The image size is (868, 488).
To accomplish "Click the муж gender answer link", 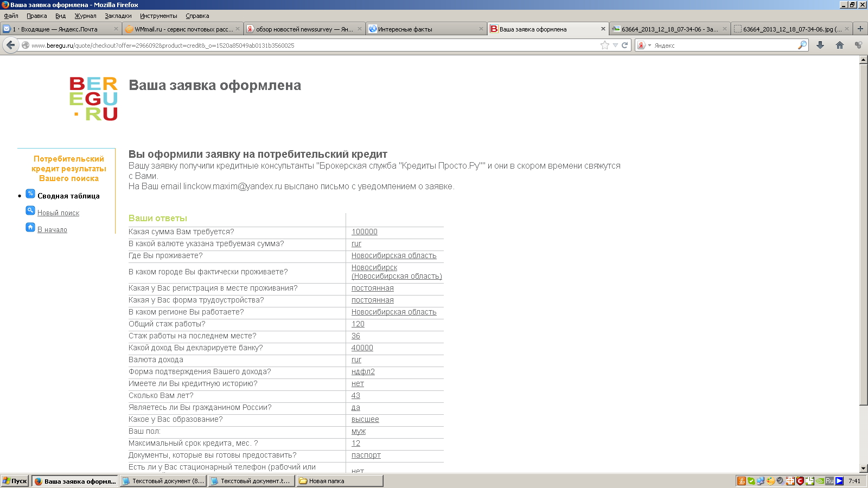I will 359,432.
